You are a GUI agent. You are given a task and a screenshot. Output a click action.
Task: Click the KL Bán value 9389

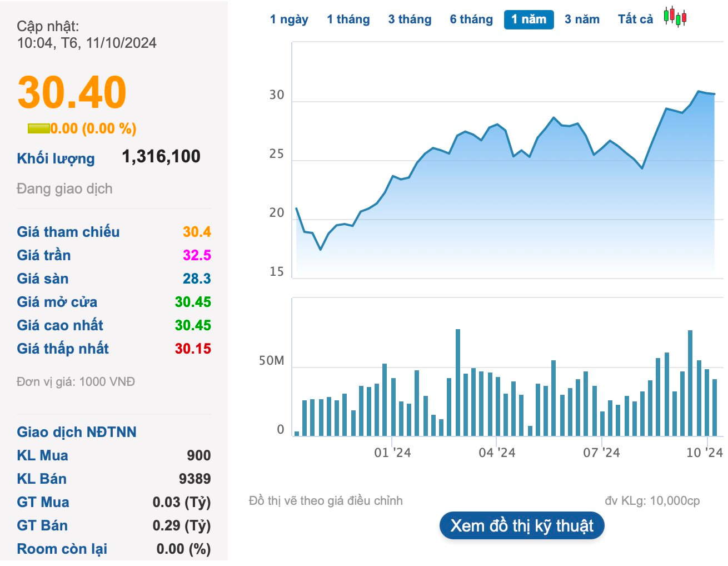tap(195, 479)
